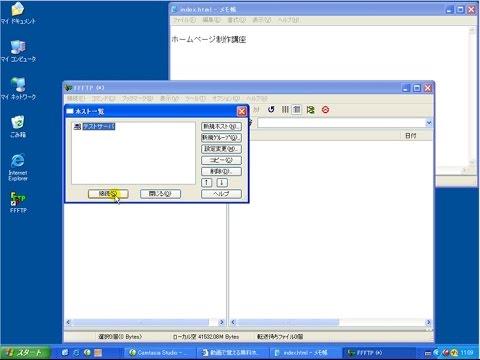This screenshot has height=360, width=480.
Task: Close the ホスト一覧 dialog with X
Action: (242, 111)
